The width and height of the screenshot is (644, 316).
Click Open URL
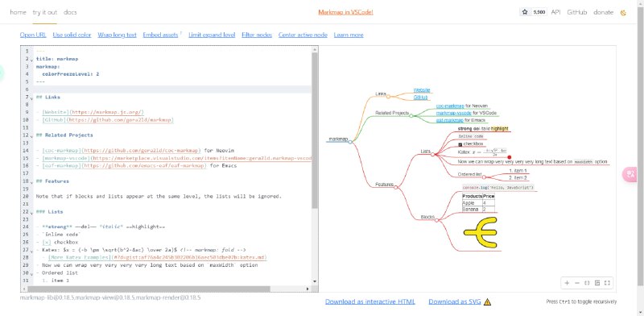(33, 35)
